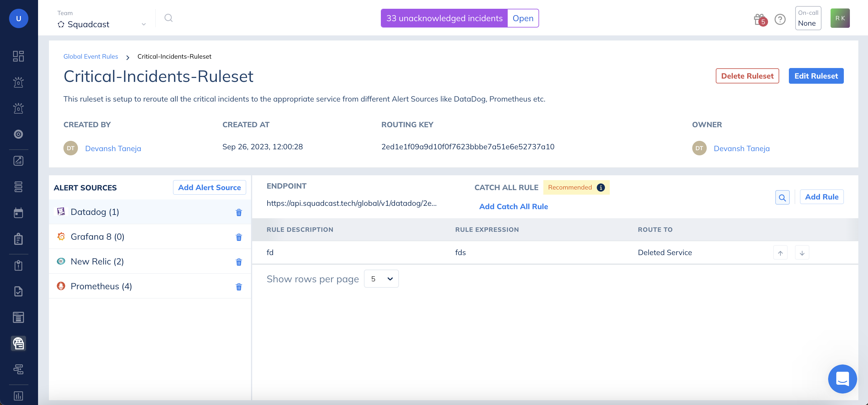Click the 33 unacknowledged incidents banner
868x405 pixels.
click(445, 18)
